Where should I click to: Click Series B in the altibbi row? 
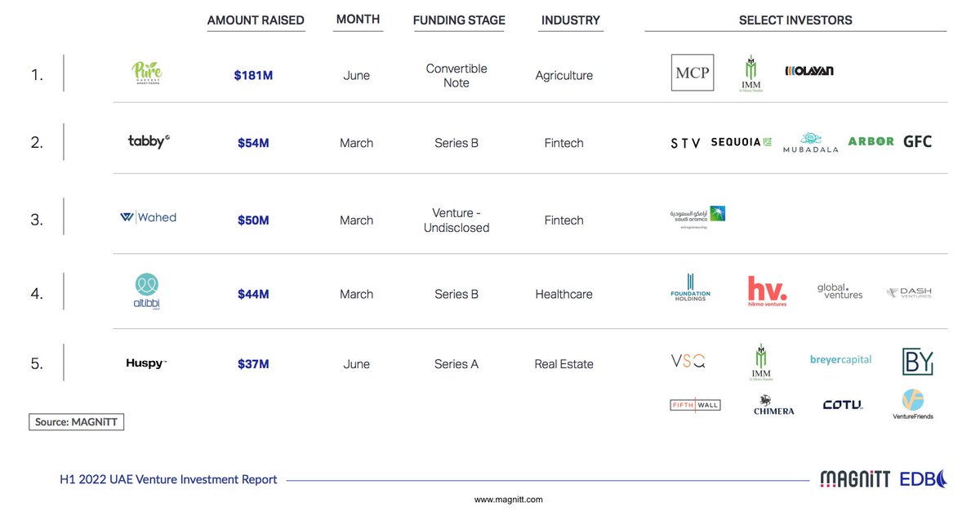pyautogui.click(x=457, y=294)
